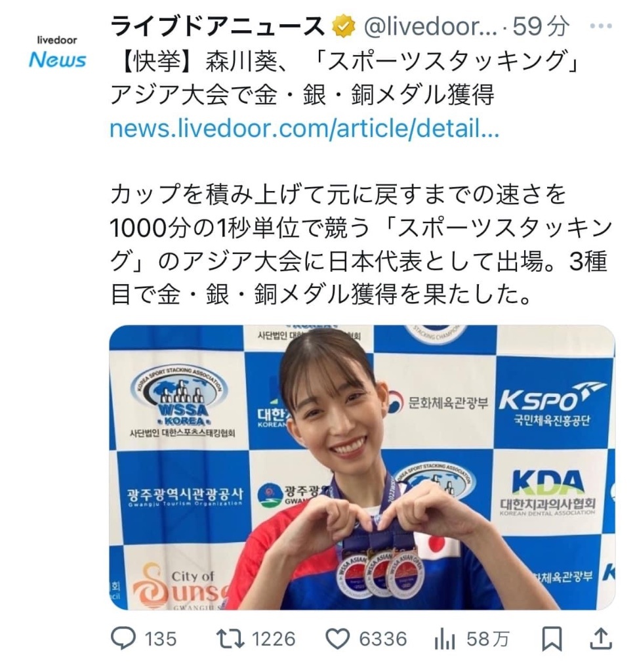Click the @livedoor handle
Viewport: 635px width, 672px height.
click(430, 27)
